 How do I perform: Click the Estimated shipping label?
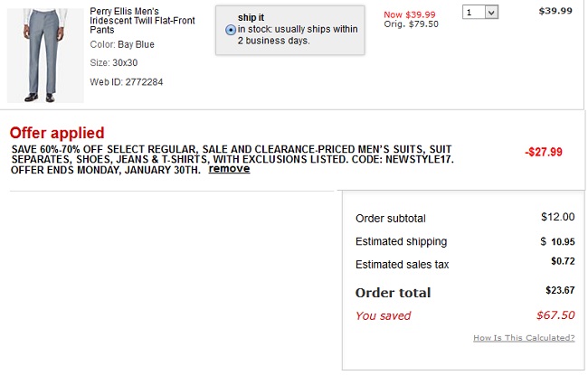pyautogui.click(x=402, y=241)
